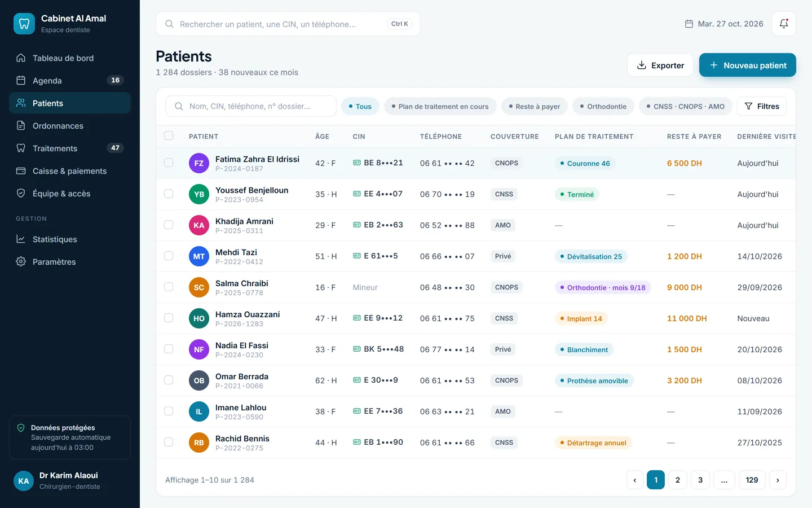Jump to page 129

coord(752,480)
